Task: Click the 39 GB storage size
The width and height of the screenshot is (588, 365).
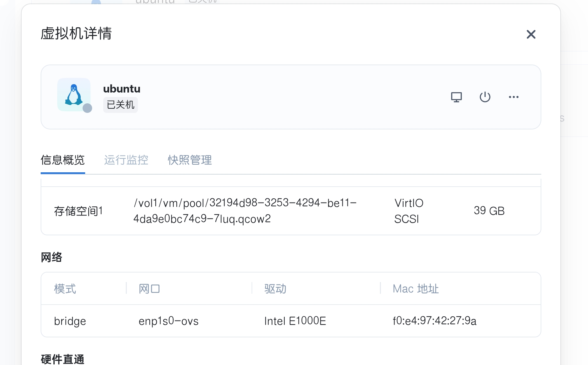Action: 489,211
